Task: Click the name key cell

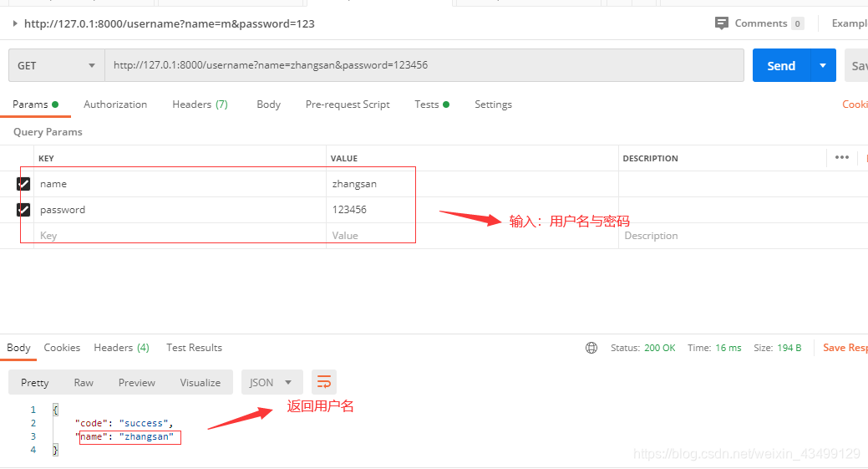Action: tap(180, 184)
